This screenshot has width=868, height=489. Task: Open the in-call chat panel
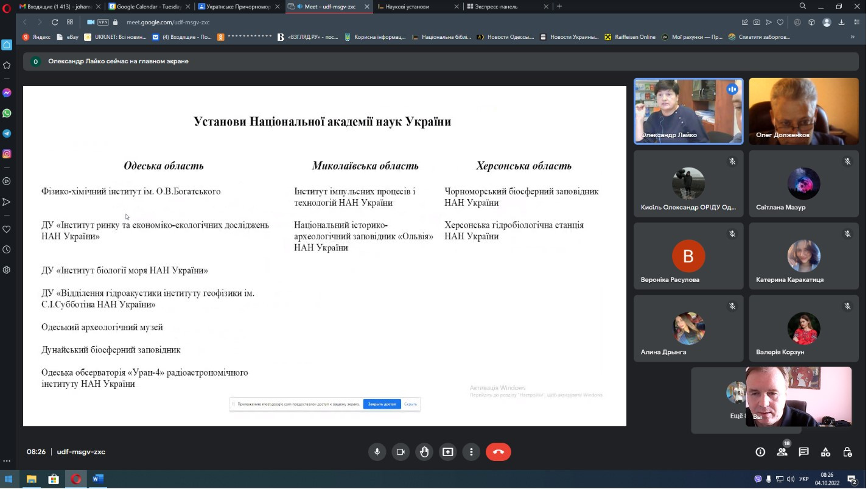(x=803, y=452)
